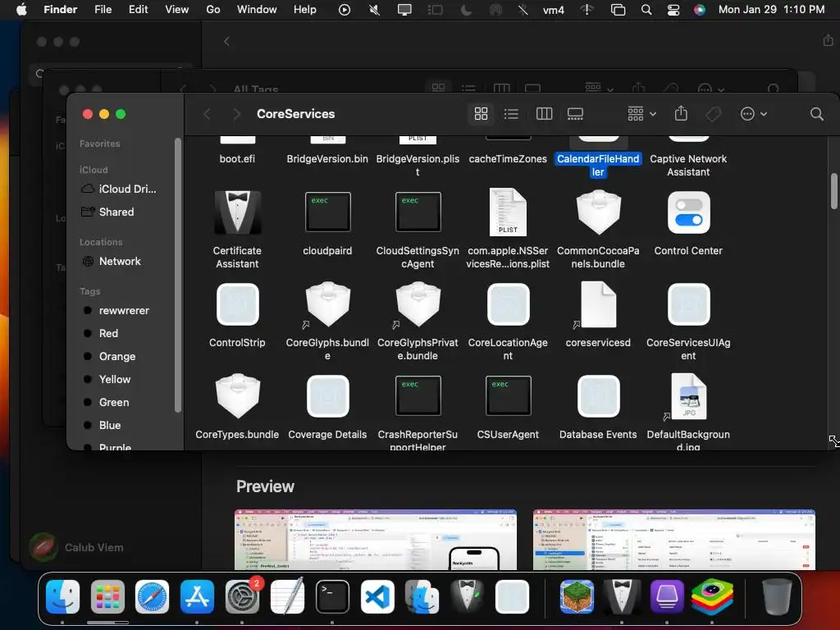Open Shared in the sidebar
This screenshot has height=630, width=840.
click(x=126, y=212)
